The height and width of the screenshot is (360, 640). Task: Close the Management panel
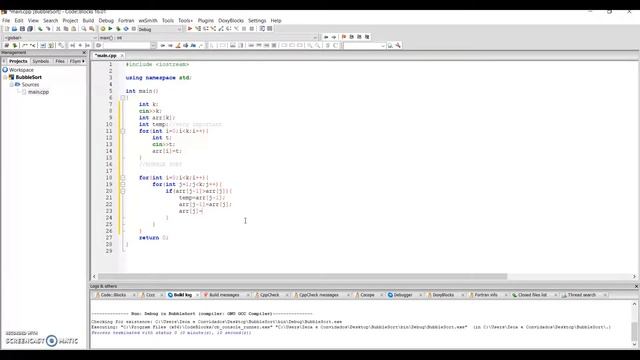tap(84, 53)
